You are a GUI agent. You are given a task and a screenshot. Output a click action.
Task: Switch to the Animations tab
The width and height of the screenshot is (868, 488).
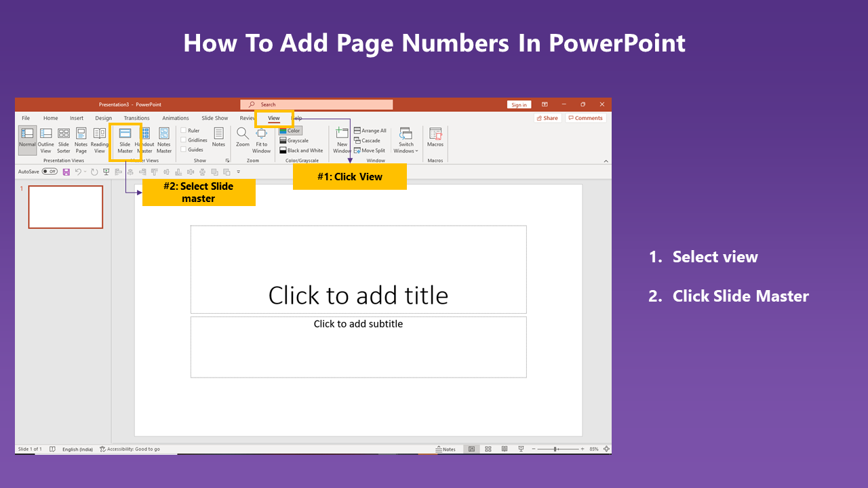176,118
